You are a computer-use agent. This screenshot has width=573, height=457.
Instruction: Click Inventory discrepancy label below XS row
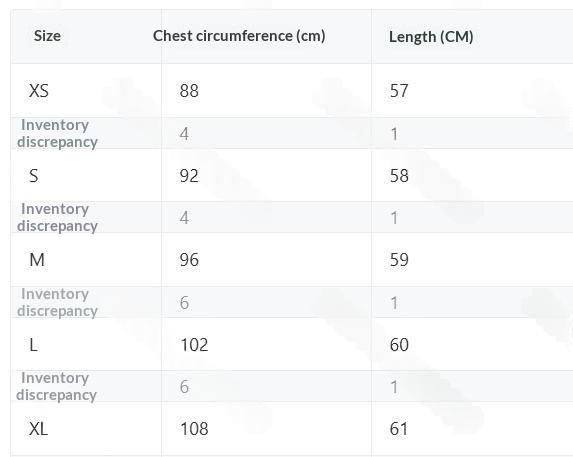point(57,133)
